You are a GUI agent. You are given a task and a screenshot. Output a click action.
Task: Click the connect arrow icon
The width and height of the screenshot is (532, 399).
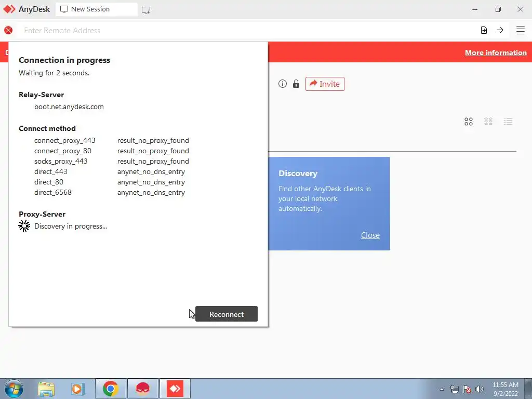[500, 30]
